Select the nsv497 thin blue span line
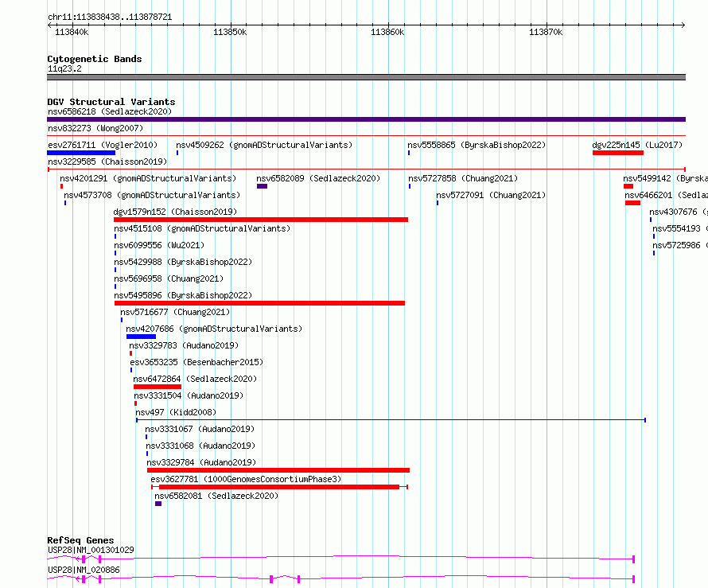The width and height of the screenshot is (708, 588). tap(391, 420)
